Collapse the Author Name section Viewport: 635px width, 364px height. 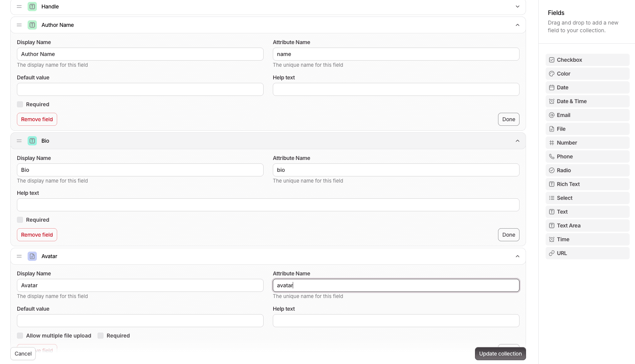pos(517,25)
